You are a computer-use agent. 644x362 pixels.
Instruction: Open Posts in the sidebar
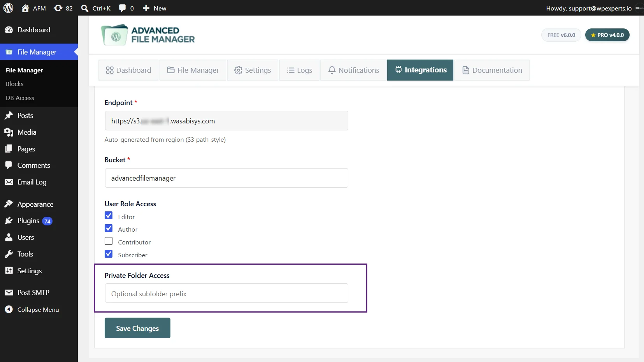click(x=39, y=115)
